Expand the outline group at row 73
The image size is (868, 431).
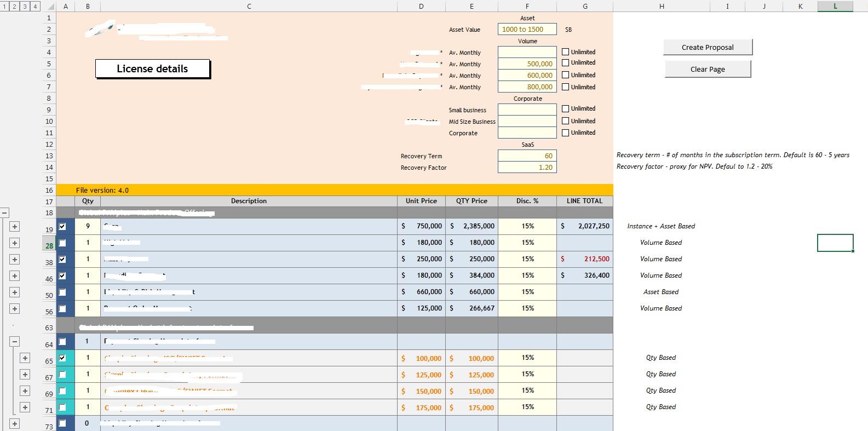pyautogui.click(x=15, y=424)
